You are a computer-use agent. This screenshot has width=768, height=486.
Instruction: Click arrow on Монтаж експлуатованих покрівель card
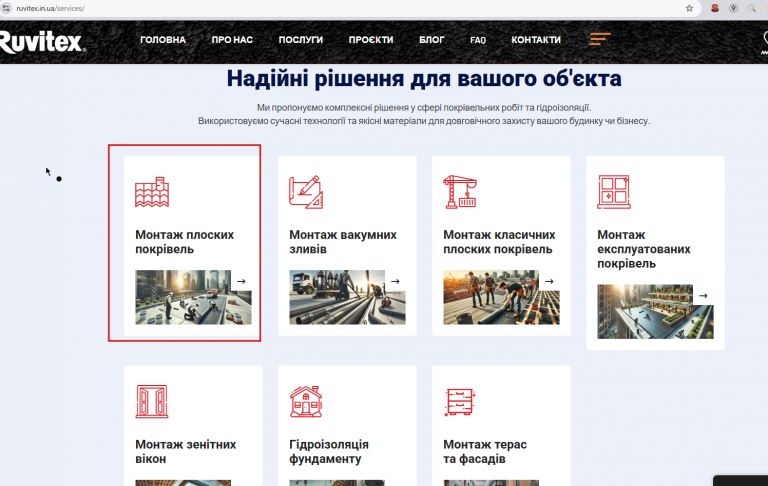pyautogui.click(x=703, y=295)
